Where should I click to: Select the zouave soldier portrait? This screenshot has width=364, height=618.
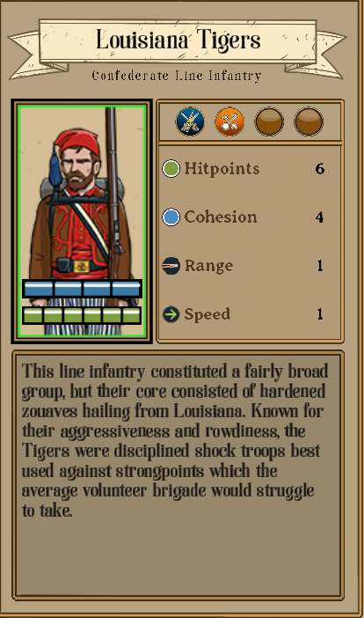click(82, 221)
